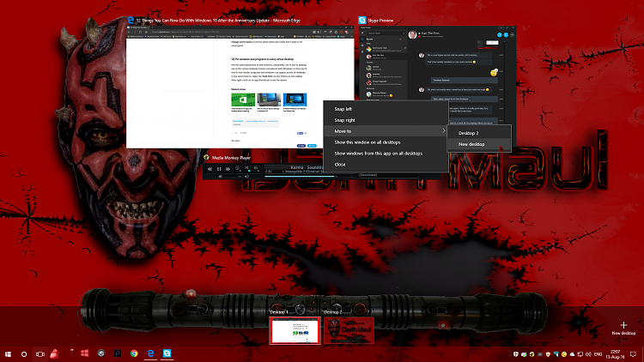Image resolution: width=644 pixels, height=362 pixels.
Task: Open the clock and calendar flyout
Action: point(615,354)
